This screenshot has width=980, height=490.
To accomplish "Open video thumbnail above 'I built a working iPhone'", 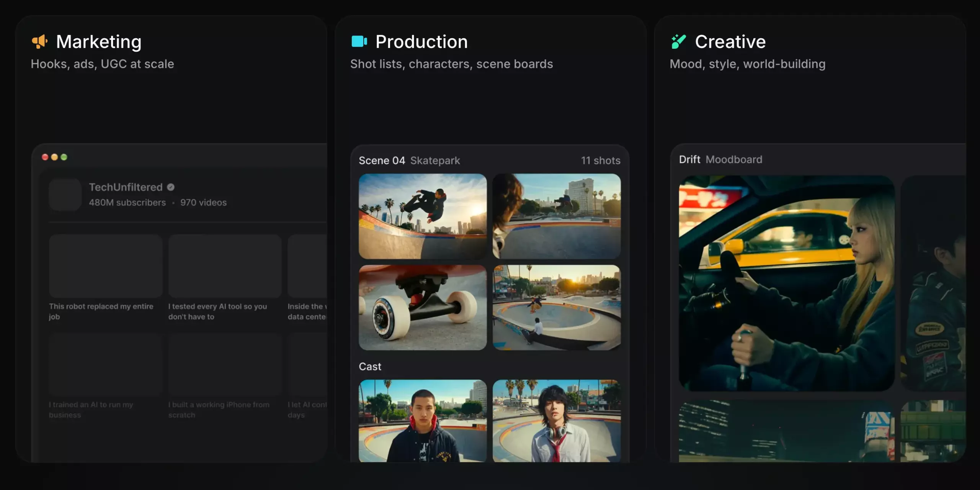I will (x=225, y=364).
